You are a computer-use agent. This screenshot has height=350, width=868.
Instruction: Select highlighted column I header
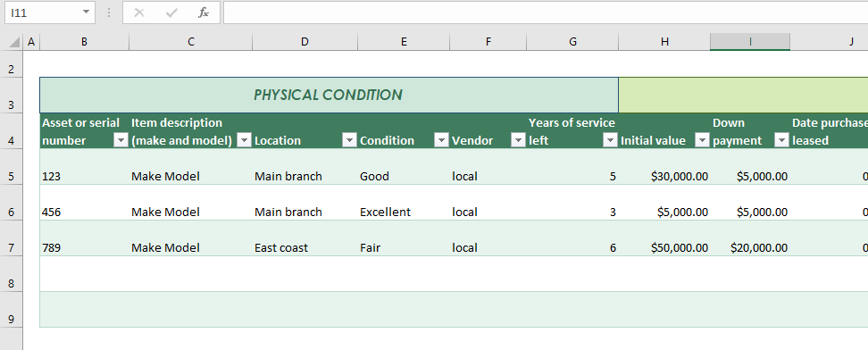pos(750,42)
